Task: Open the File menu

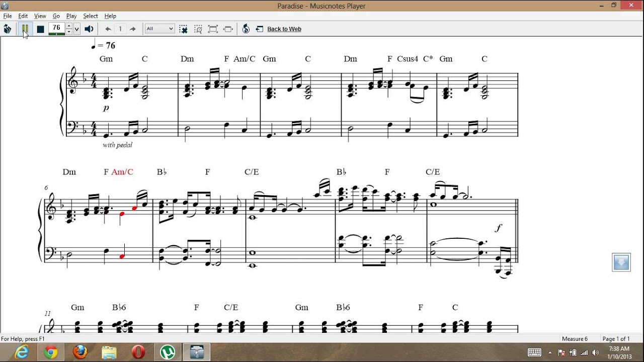Action: click(x=8, y=16)
